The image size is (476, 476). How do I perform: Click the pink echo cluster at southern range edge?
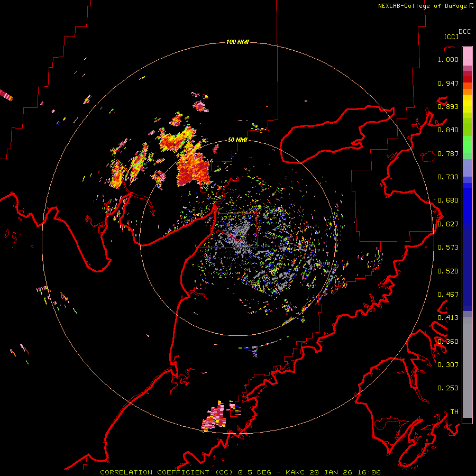click(x=214, y=417)
